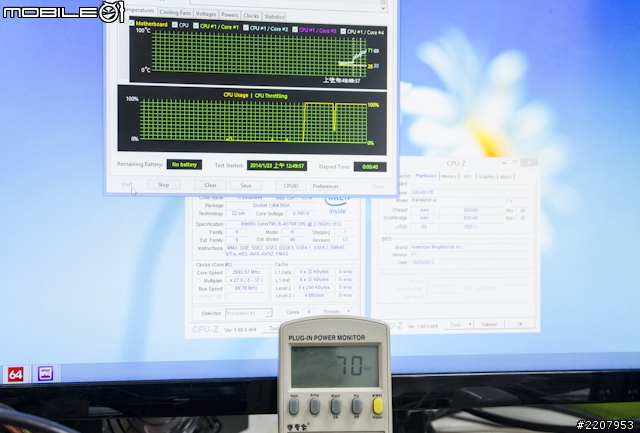Click the temperature graph area

259,54
